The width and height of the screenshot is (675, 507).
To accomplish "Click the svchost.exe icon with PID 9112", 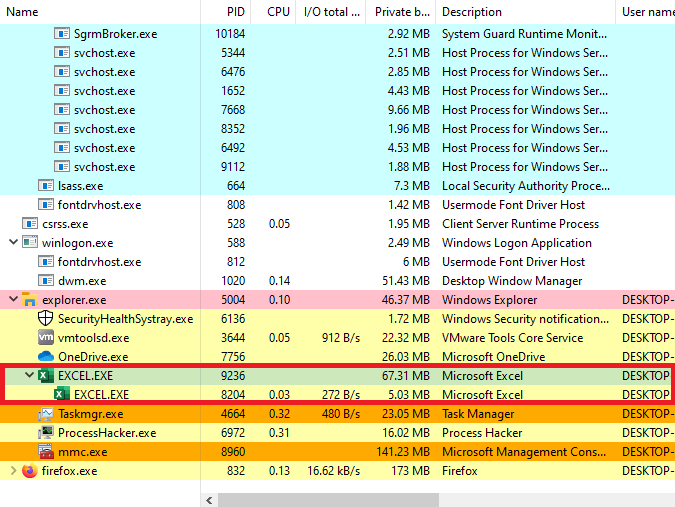I will (x=62, y=167).
